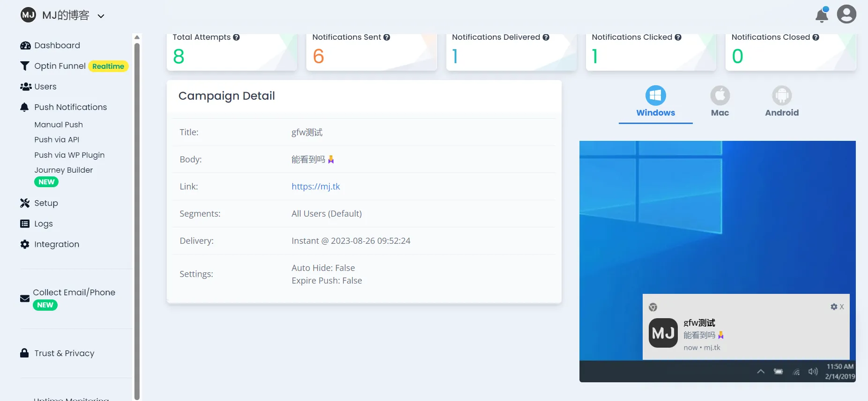This screenshot has height=401, width=868.
Task: Click the Chrome icon in notification preview
Action: [653, 307]
